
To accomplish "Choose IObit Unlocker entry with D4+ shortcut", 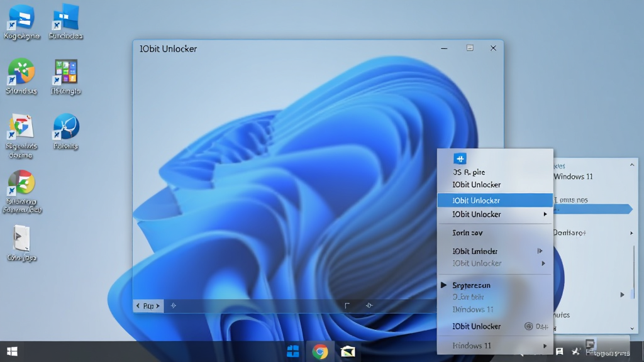I will tap(495, 326).
